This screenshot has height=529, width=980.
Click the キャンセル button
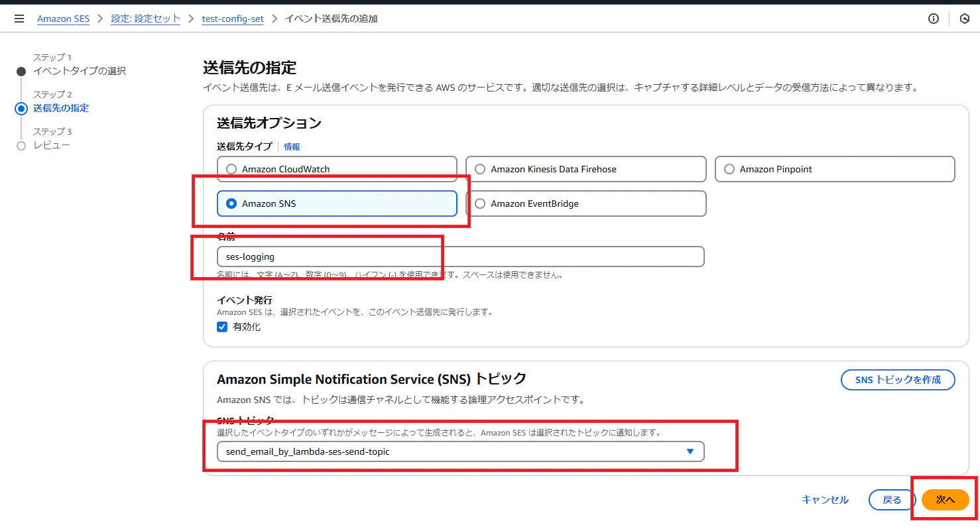(825, 500)
